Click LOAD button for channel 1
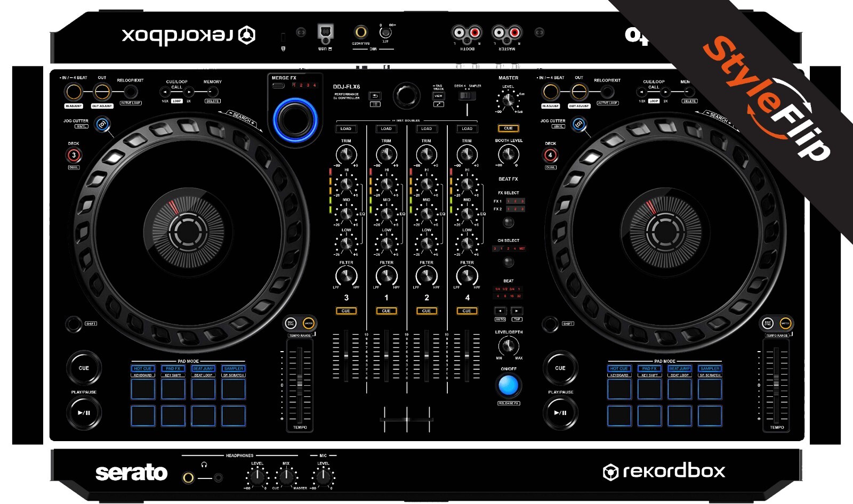 click(x=387, y=128)
